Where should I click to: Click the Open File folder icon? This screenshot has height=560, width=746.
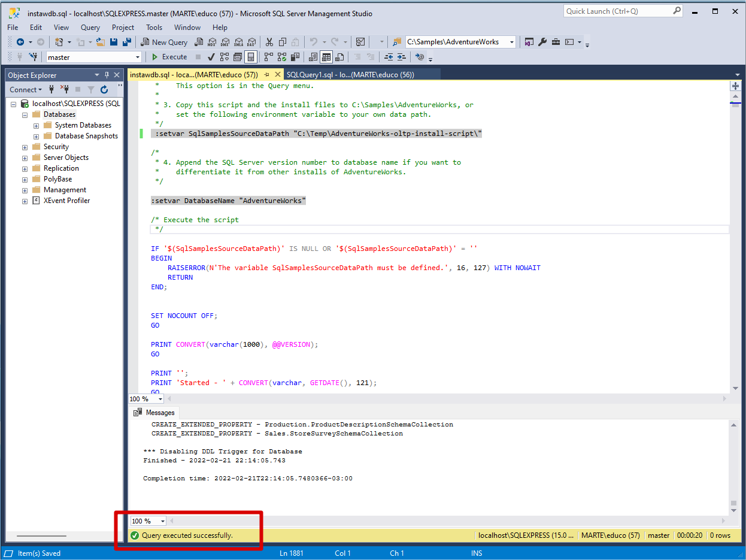[101, 42]
